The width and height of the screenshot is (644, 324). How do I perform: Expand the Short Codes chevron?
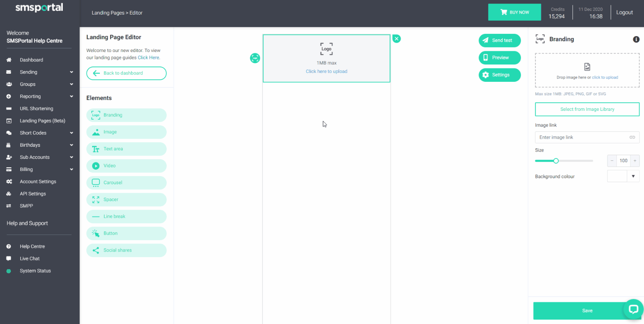(72, 133)
